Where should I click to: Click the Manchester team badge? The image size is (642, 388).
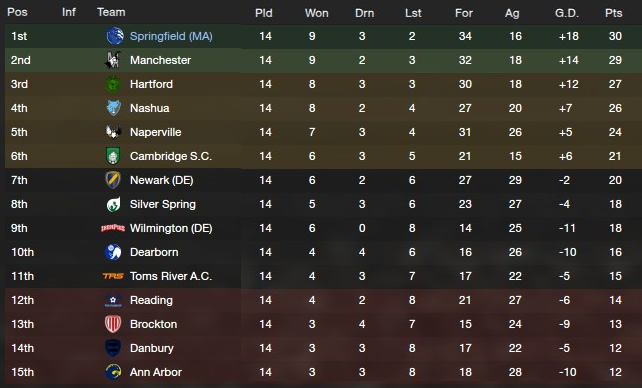click(113, 60)
